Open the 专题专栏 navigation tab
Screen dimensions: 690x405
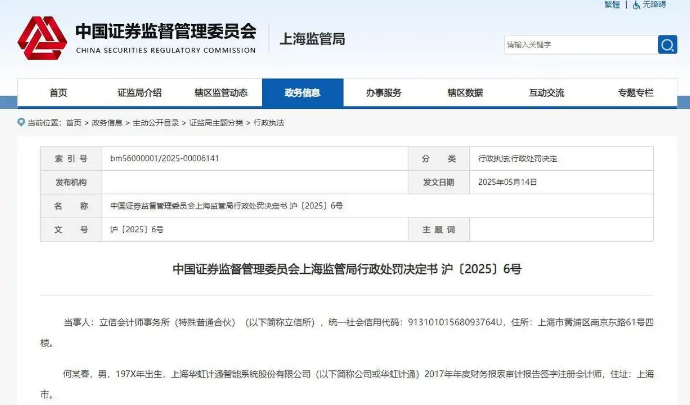[x=635, y=92]
